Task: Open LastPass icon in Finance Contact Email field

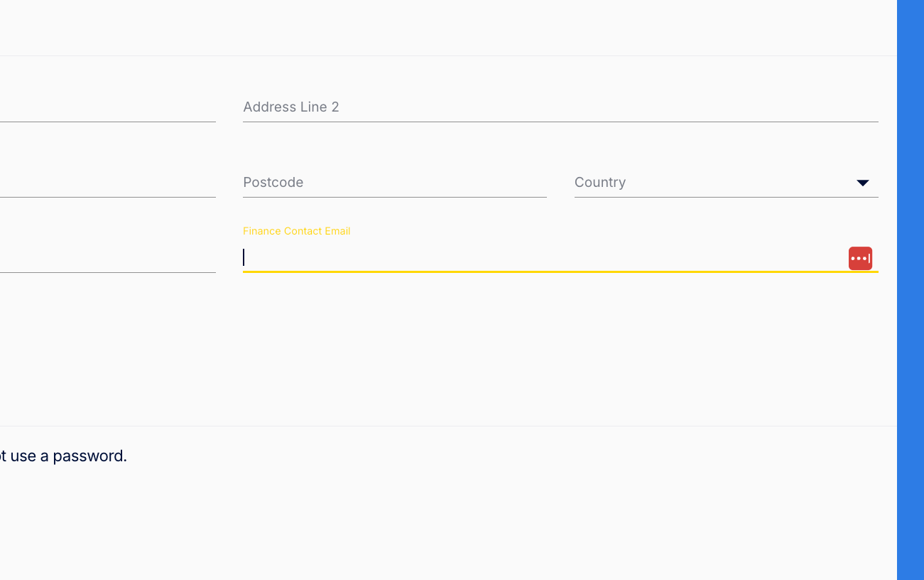Action: point(860,258)
